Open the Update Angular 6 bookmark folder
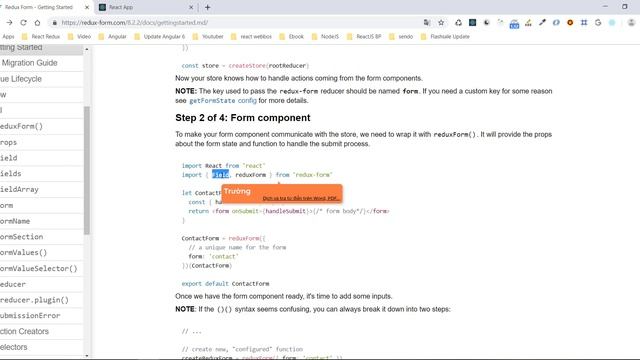The height and width of the screenshot is (360, 640). point(160,37)
